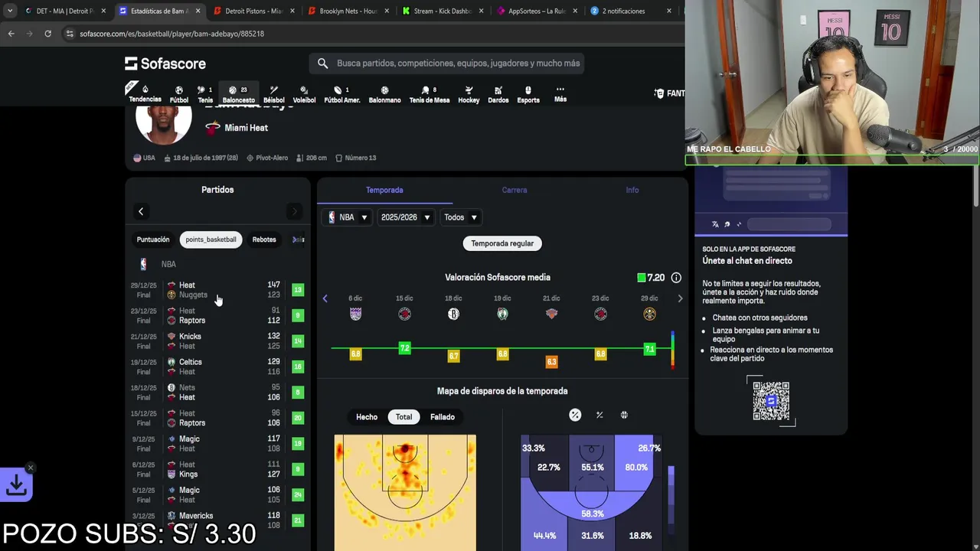This screenshot has width=980, height=551.
Task: Click the rating info icon beside 7.20
Action: coord(676,278)
